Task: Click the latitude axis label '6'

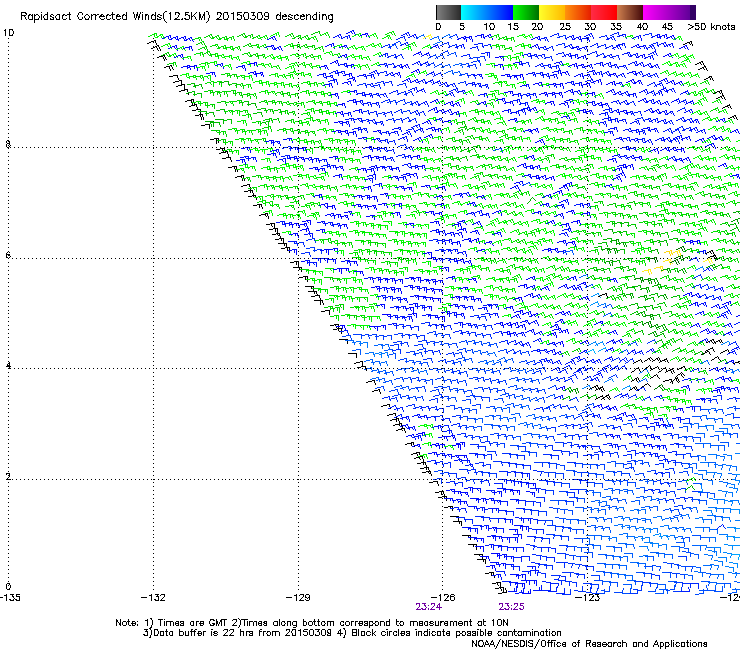Action: click(8, 255)
